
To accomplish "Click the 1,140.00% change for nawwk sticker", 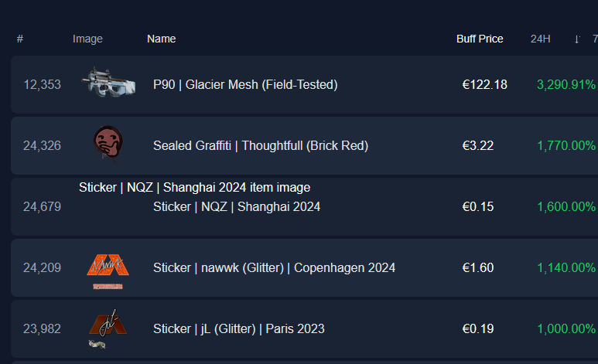I will click(566, 268).
